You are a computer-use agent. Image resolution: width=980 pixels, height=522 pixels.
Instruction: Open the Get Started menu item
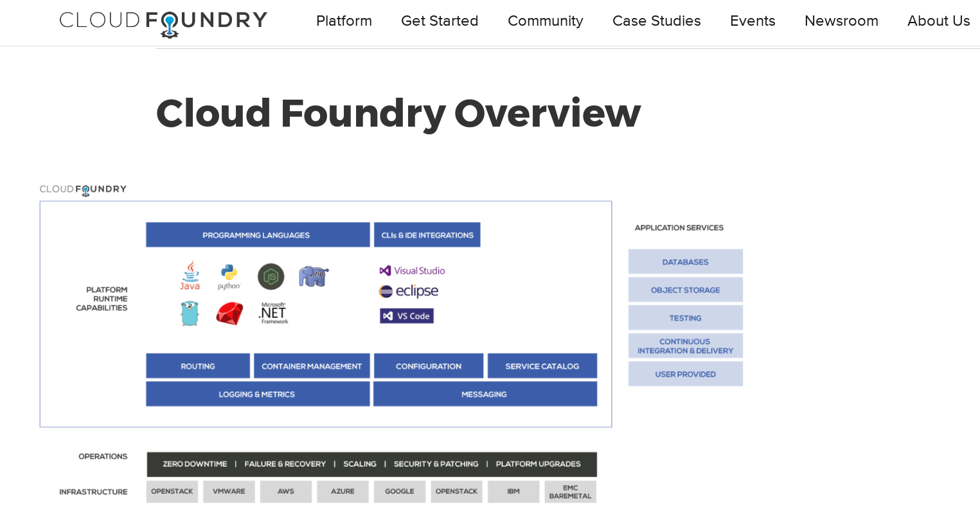pos(440,21)
